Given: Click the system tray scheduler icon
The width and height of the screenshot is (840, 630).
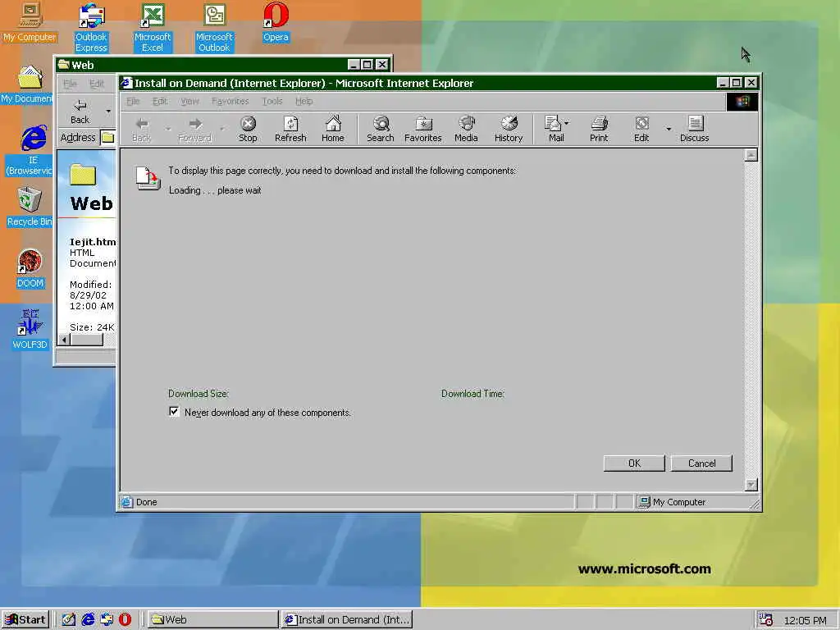Looking at the screenshot, I should click(x=766, y=620).
